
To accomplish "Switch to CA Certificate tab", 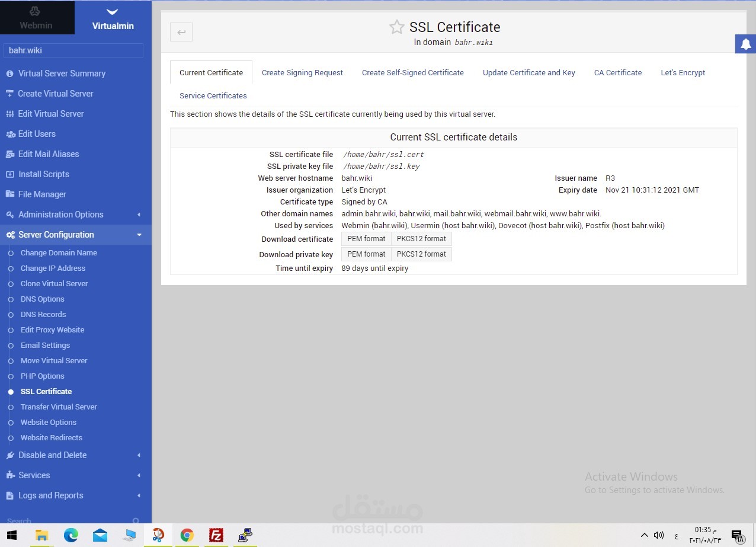I will click(x=618, y=72).
